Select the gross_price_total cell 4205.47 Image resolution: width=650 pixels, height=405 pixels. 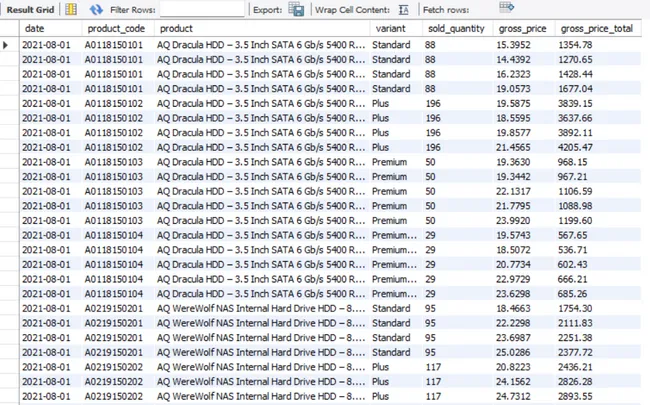575,147
